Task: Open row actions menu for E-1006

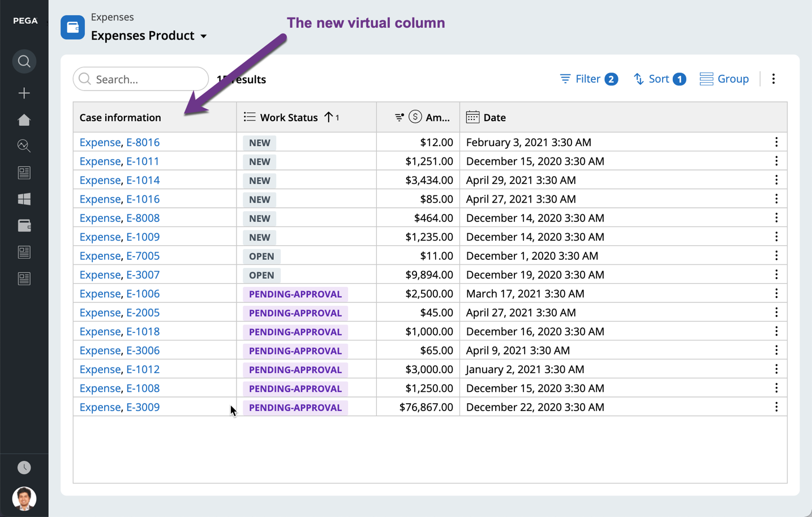Action: coord(776,293)
